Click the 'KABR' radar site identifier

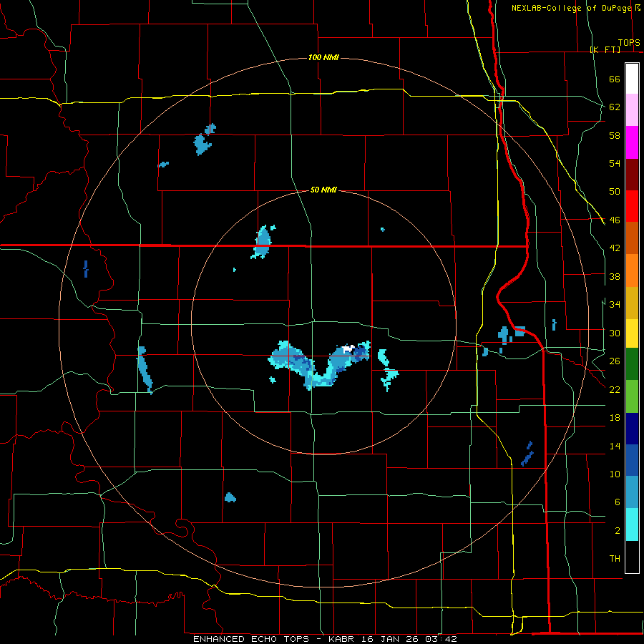click(342, 639)
